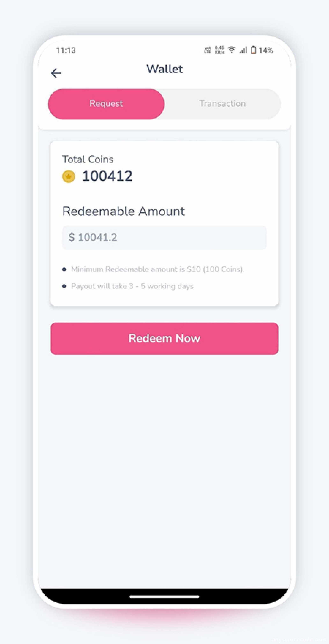Tap the minimum redeemable amount note

(158, 269)
